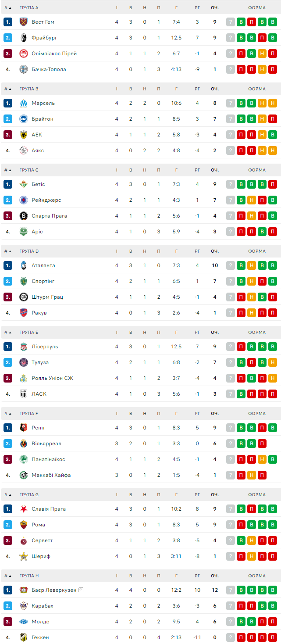Click promotion icon next to Bayer Leverkusen
281x644 pixels.
81,590
